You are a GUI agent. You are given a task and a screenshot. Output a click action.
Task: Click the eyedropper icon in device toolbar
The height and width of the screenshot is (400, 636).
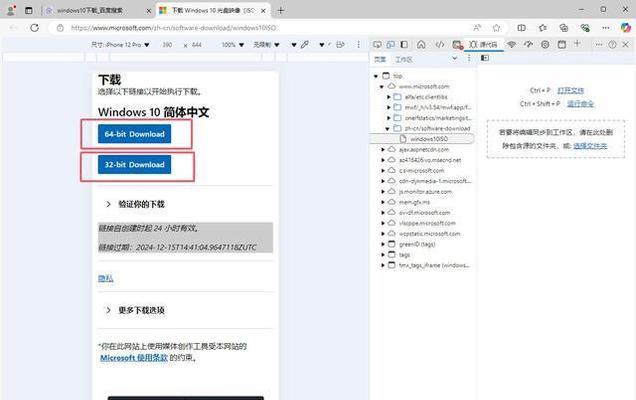305,45
